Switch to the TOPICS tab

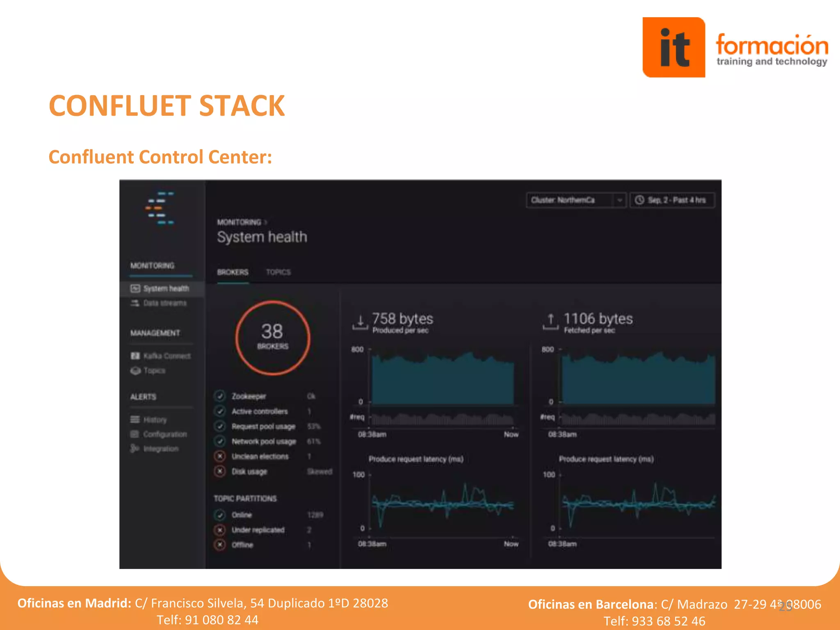(x=278, y=272)
